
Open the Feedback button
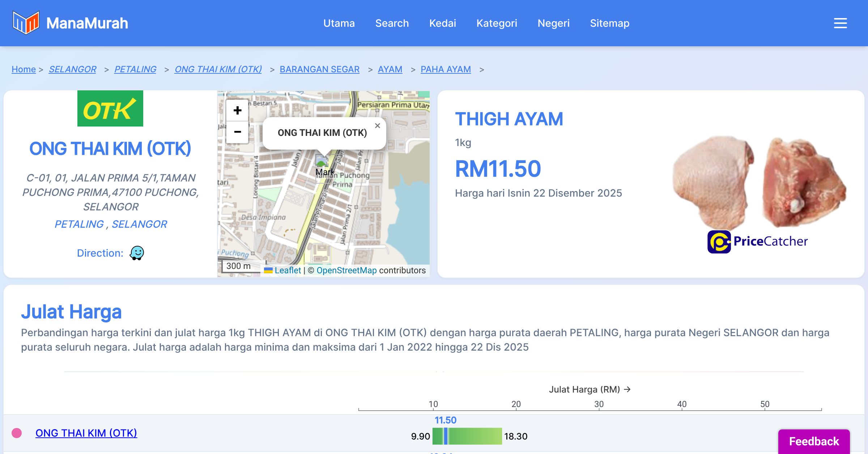click(x=814, y=441)
